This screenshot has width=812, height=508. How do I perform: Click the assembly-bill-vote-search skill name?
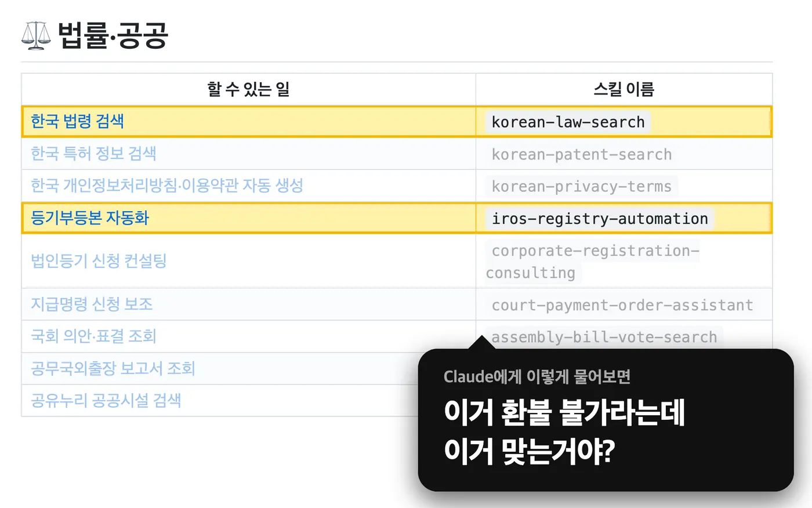coord(604,337)
